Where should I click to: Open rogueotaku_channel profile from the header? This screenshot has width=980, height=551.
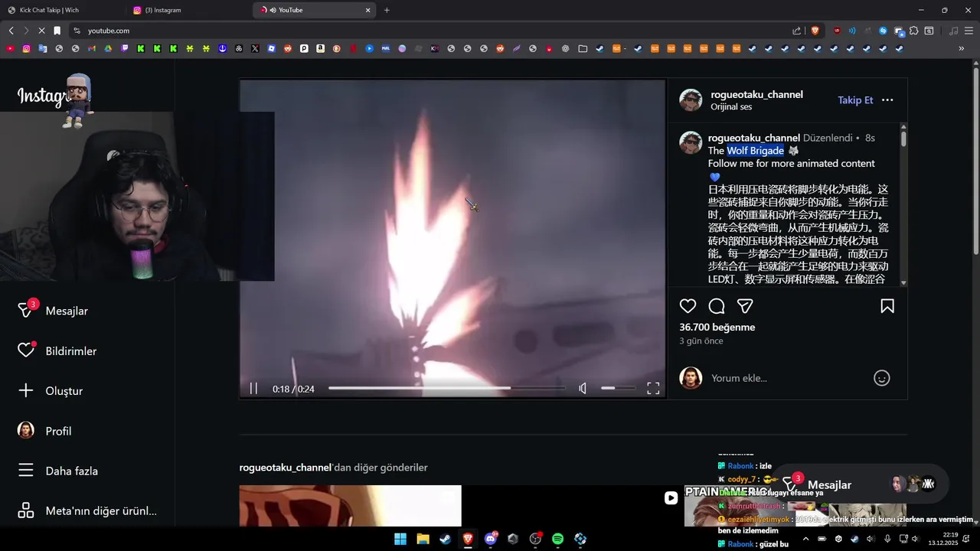756,94
